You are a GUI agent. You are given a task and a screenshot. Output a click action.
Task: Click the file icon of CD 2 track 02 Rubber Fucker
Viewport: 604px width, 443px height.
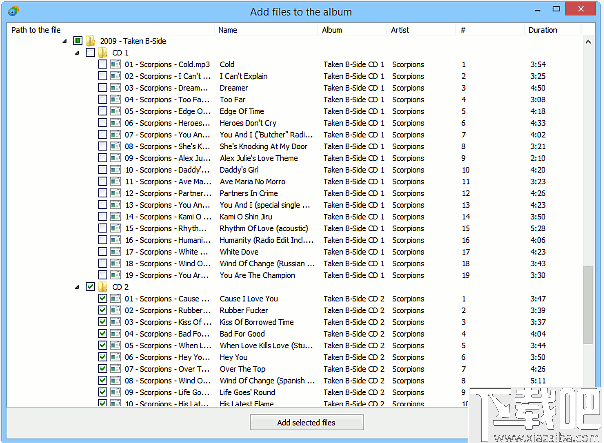(x=115, y=310)
